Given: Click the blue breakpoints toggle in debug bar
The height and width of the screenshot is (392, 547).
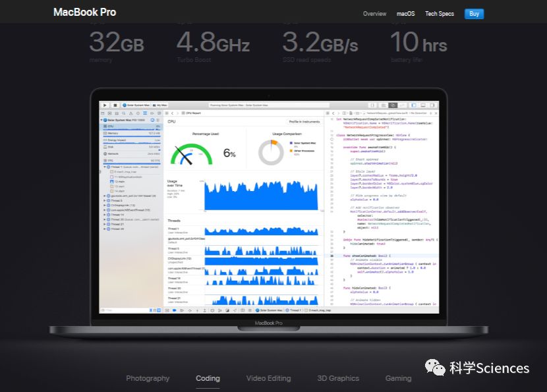Looking at the screenshot, I should click(174, 310).
